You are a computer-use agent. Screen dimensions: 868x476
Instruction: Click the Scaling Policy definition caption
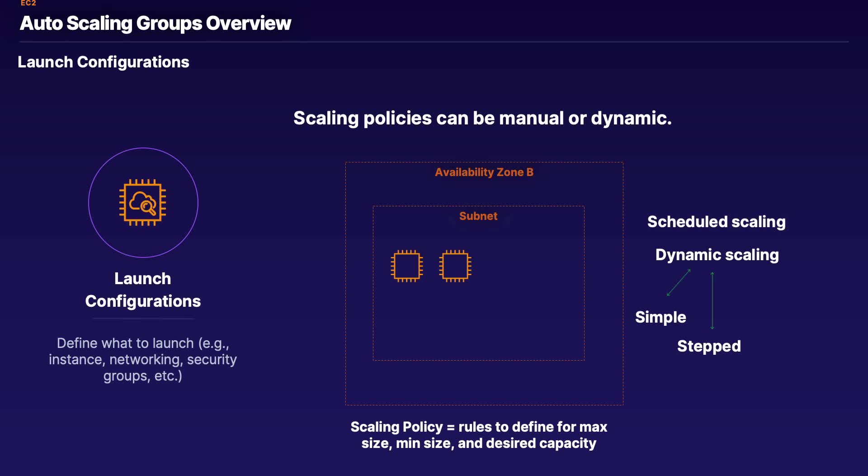tap(479, 435)
